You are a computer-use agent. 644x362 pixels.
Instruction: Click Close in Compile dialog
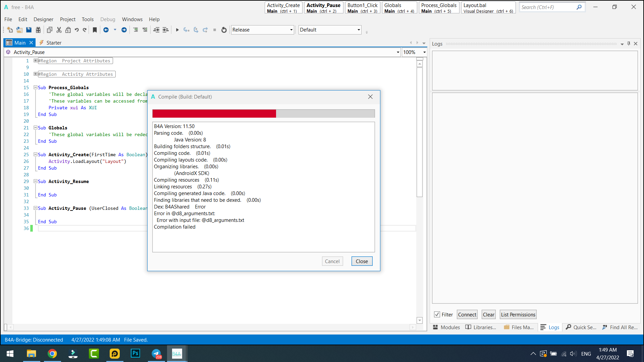(x=362, y=261)
